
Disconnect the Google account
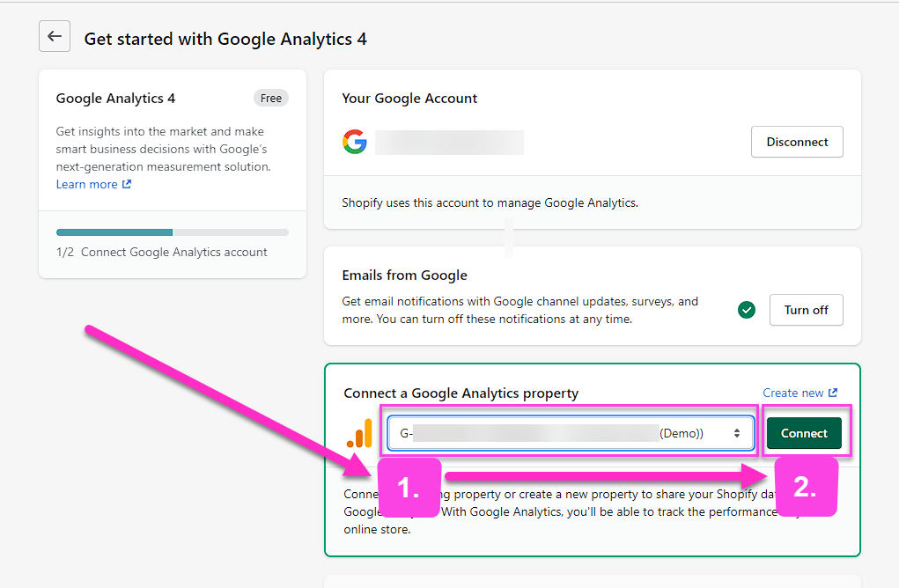coord(797,142)
